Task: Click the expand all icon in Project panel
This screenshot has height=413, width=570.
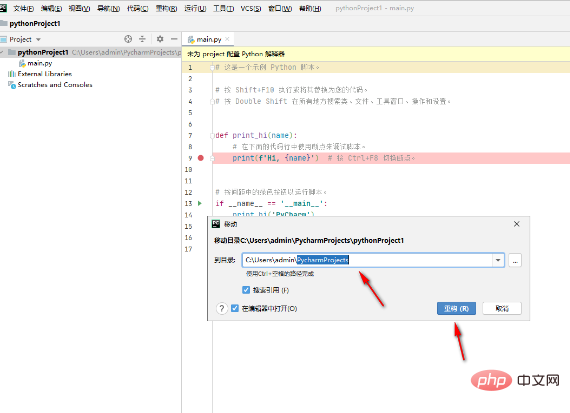Action: [x=142, y=39]
